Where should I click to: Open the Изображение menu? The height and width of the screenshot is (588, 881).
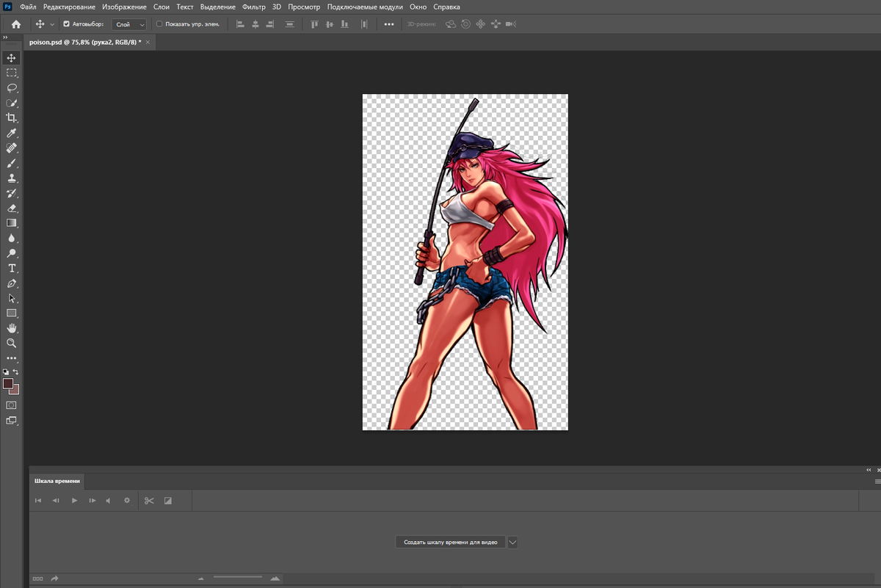124,7
